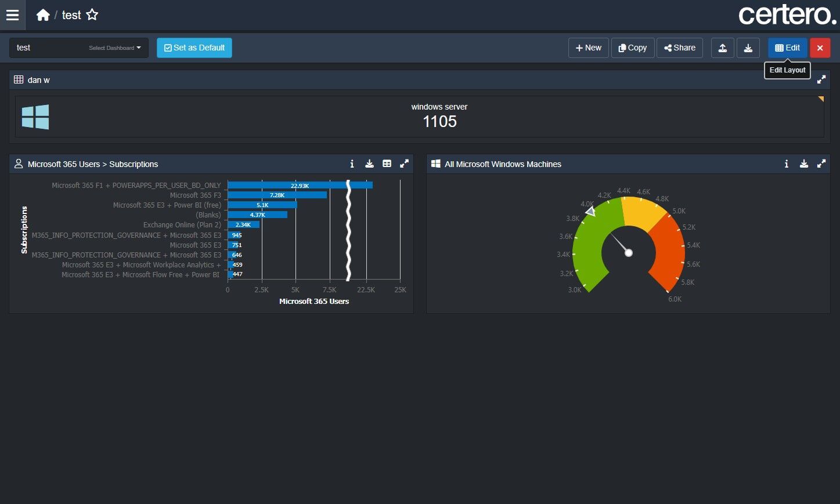
Task: Copy the current dashboard
Action: coord(633,48)
